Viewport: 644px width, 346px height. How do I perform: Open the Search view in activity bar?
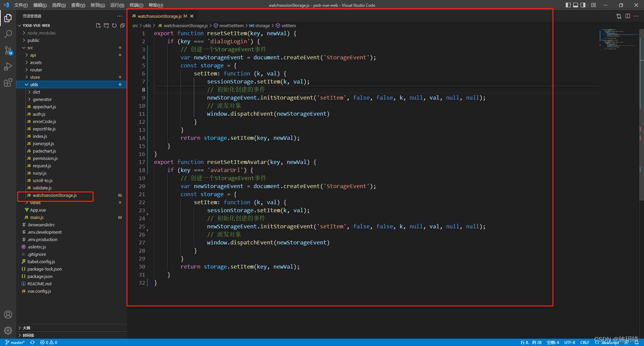[x=8, y=34]
